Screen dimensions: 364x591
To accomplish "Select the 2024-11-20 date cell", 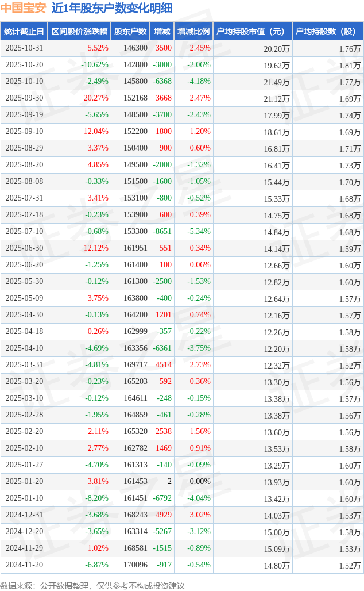I will [24, 565].
